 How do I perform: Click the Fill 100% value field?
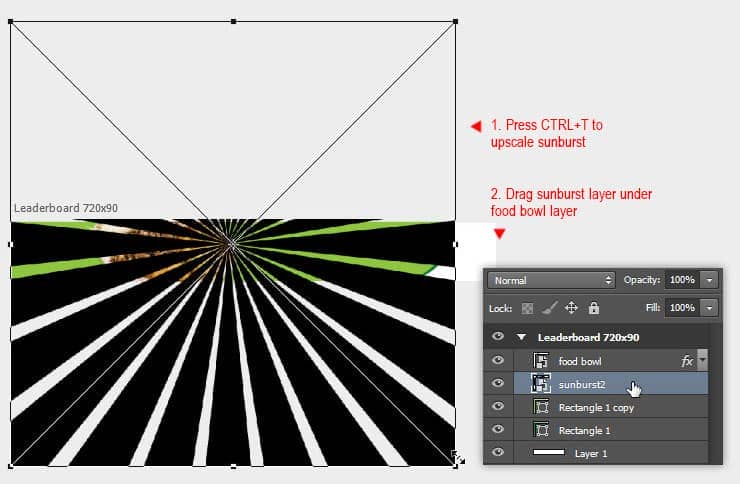[x=682, y=308]
